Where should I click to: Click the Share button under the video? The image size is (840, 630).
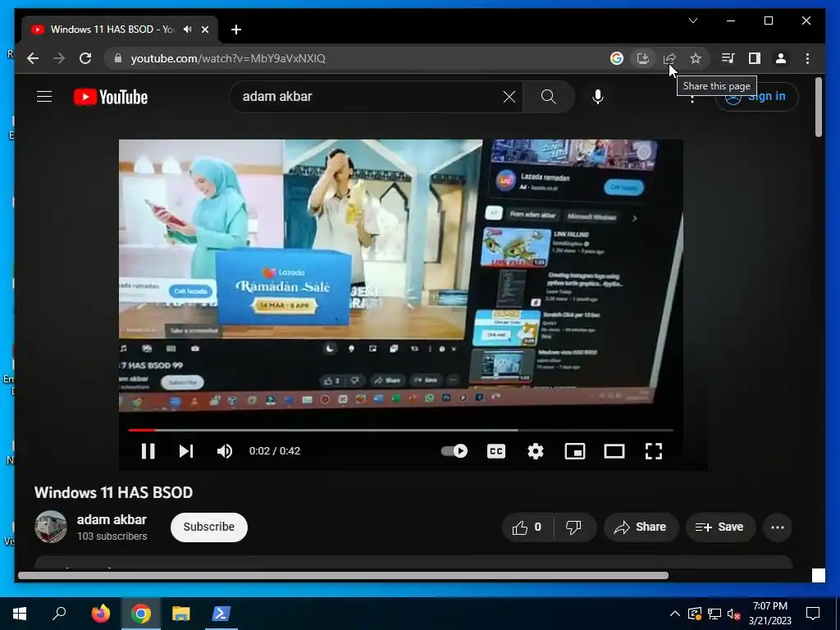(x=641, y=527)
